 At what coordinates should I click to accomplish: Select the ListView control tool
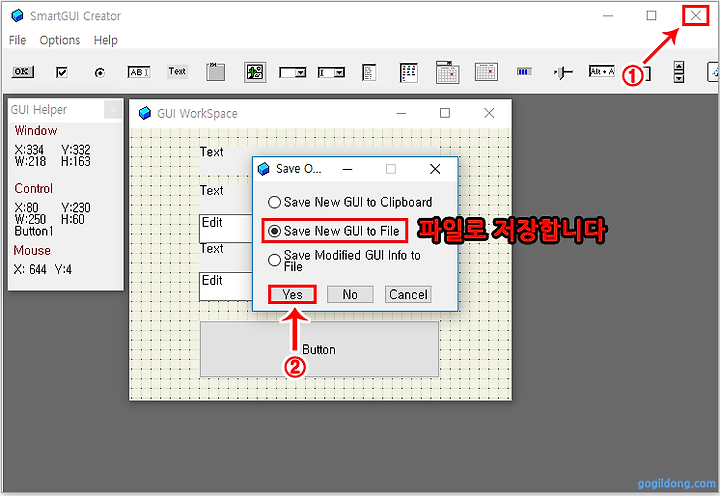pos(409,73)
